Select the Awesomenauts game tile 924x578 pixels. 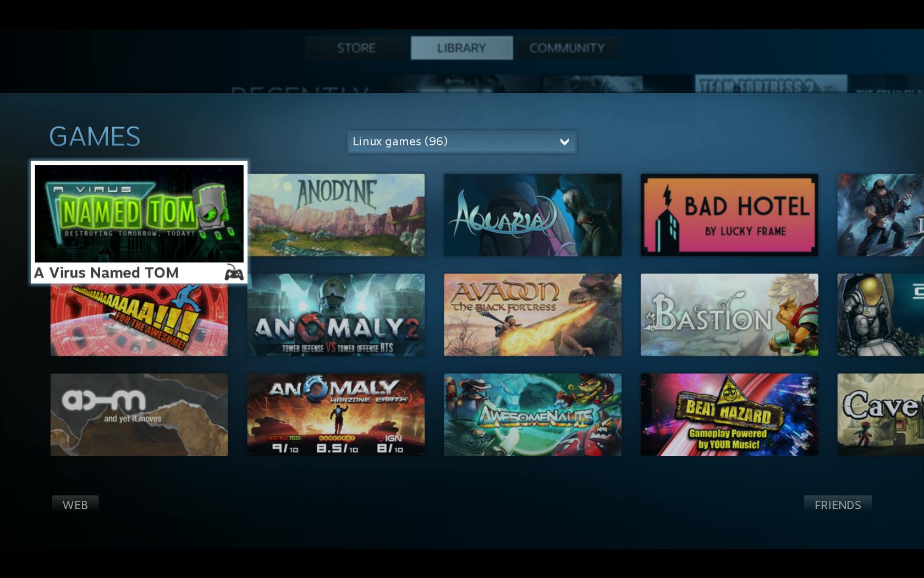(533, 415)
